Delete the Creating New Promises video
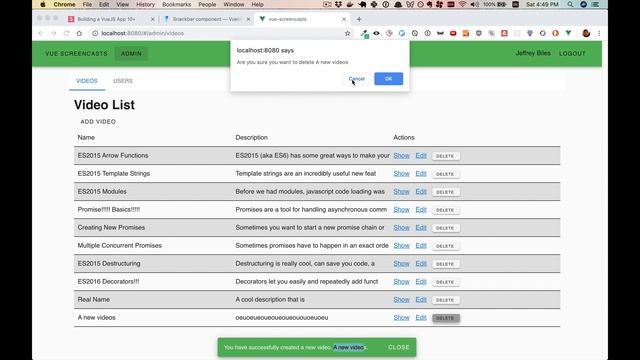 [x=445, y=228]
